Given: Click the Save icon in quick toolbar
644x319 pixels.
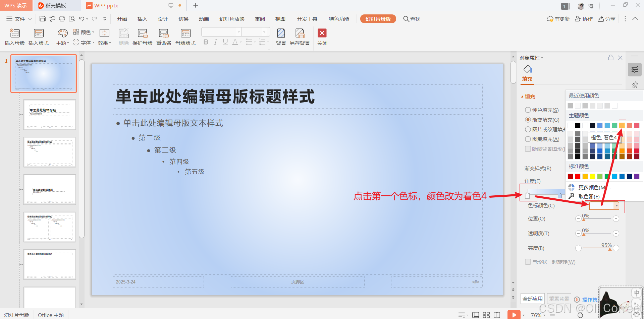Looking at the screenshot, I should 43,19.
